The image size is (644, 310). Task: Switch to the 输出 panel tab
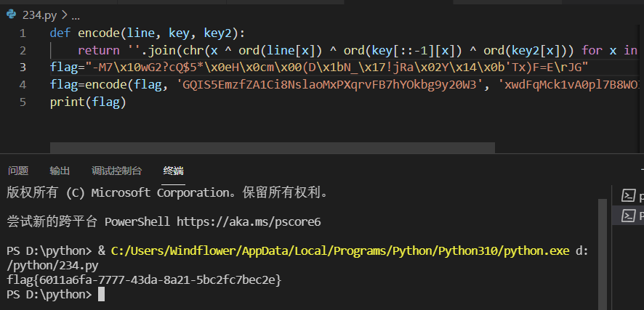pyautogui.click(x=60, y=171)
